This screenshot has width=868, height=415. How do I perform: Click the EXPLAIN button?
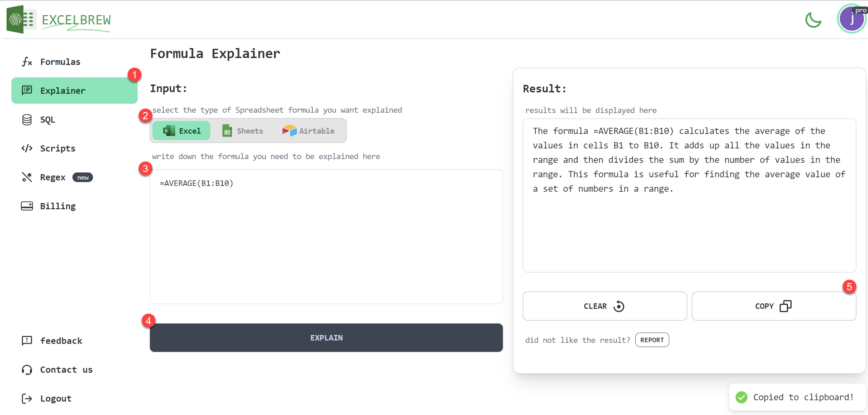point(326,337)
